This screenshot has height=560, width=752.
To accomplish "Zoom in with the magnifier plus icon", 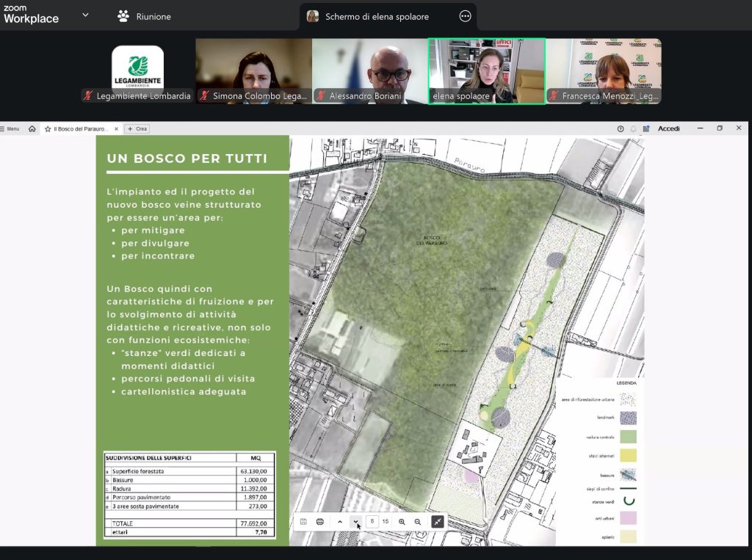I will (402, 522).
